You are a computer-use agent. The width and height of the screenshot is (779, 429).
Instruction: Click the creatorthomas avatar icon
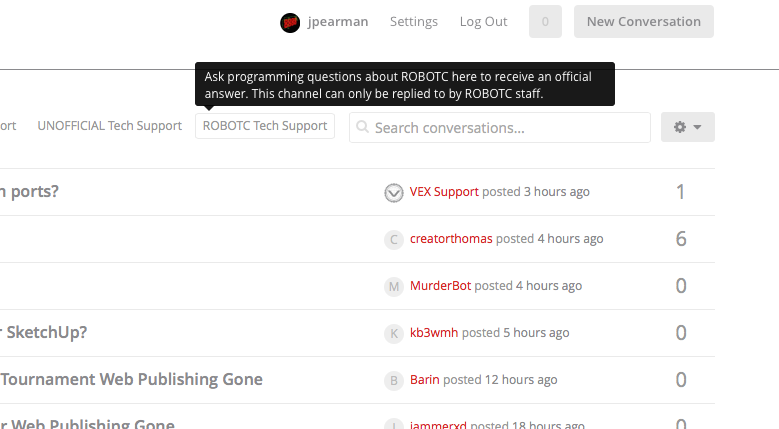coord(394,240)
